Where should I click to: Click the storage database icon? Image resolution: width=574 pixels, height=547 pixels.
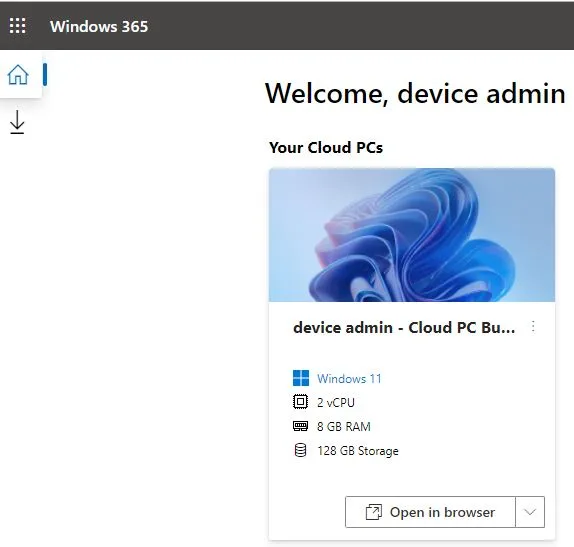[x=301, y=450]
